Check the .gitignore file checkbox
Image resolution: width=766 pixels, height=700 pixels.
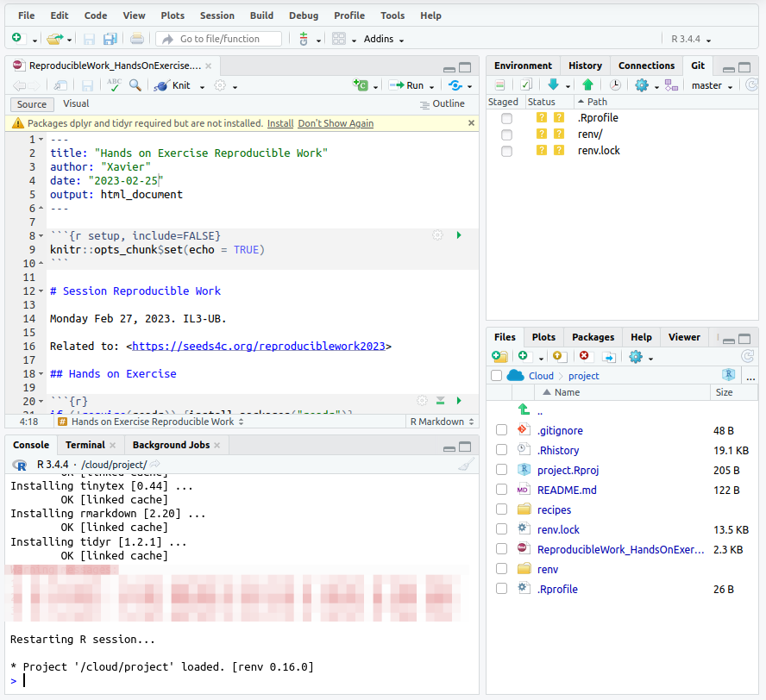pos(501,429)
